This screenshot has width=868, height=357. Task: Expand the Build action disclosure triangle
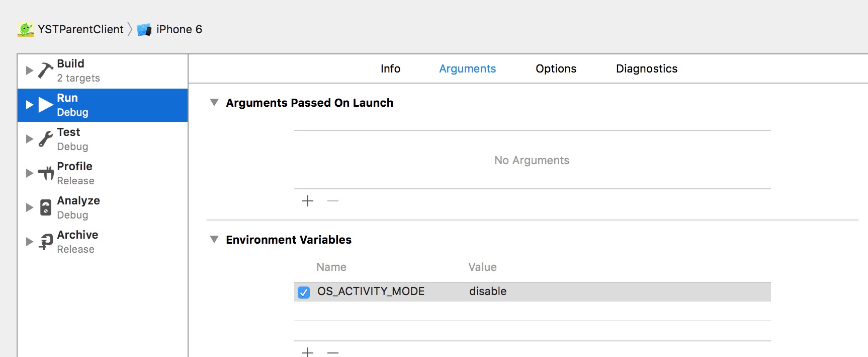[x=30, y=70]
